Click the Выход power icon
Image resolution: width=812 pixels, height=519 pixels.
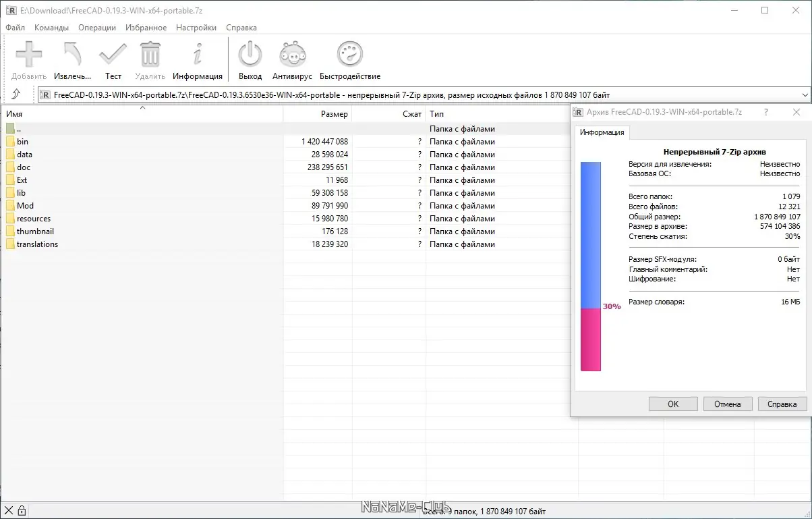pos(250,54)
